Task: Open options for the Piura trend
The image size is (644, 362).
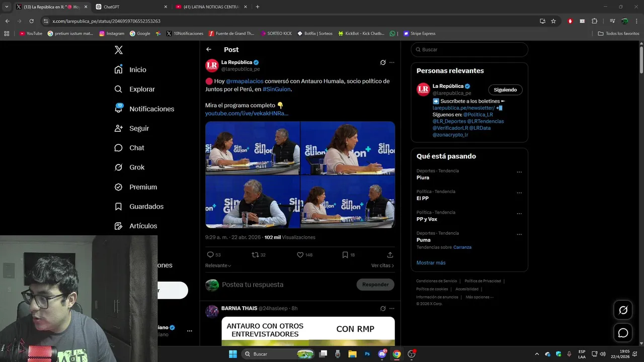Action: 519,172
